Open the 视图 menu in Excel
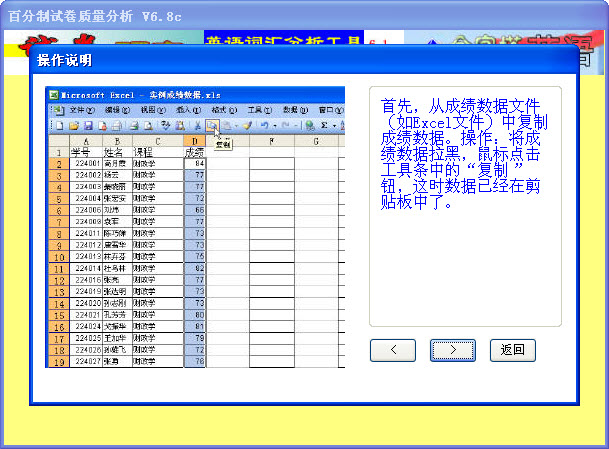This screenshot has height=449, width=609. 153,110
